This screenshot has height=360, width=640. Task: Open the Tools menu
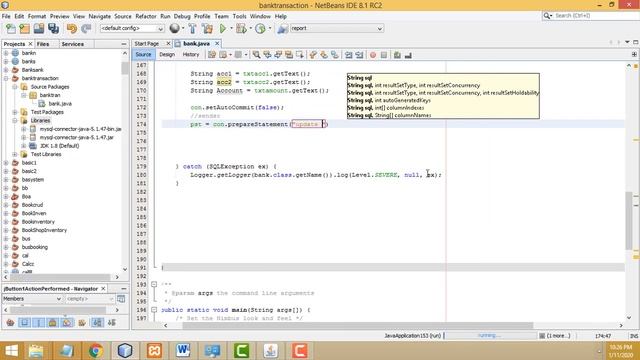click(x=239, y=16)
